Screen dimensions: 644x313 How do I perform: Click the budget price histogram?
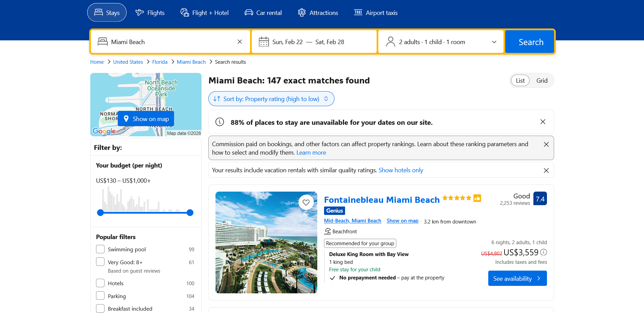[145, 199]
